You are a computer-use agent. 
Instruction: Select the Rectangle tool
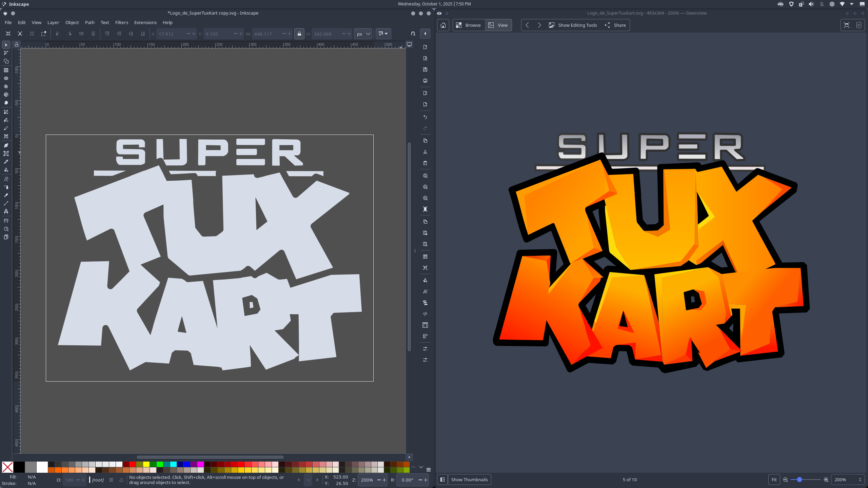point(6,70)
